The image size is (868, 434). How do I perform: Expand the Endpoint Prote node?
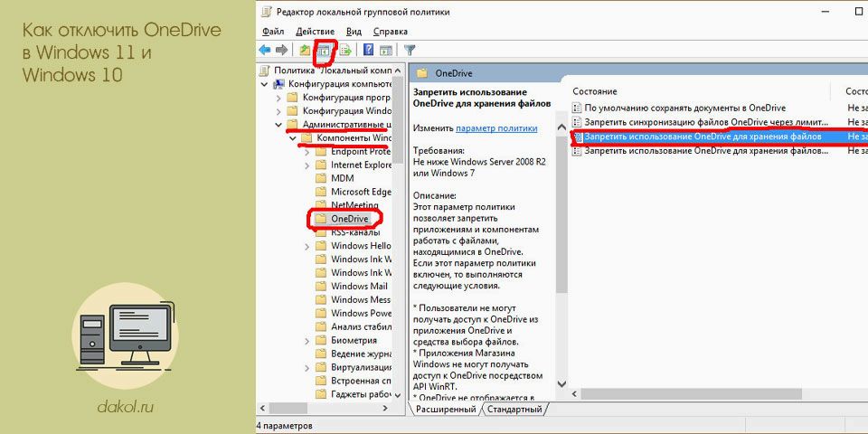(x=307, y=152)
